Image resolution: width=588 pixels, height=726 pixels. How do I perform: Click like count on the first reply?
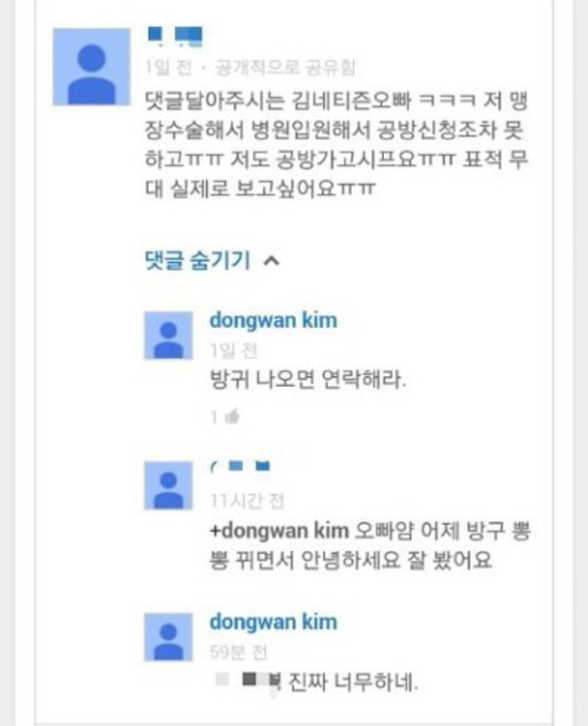click(x=214, y=417)
